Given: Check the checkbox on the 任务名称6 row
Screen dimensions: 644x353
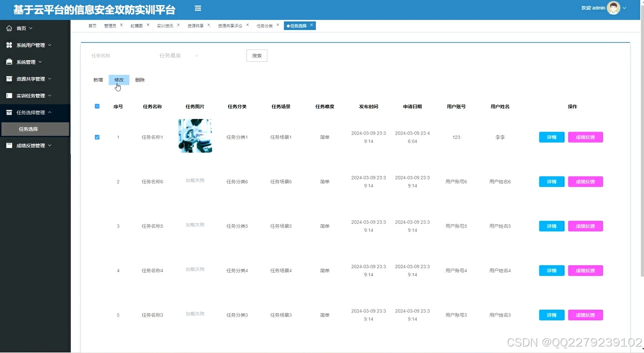Looking at the screenshot, I should pos(97,181).
